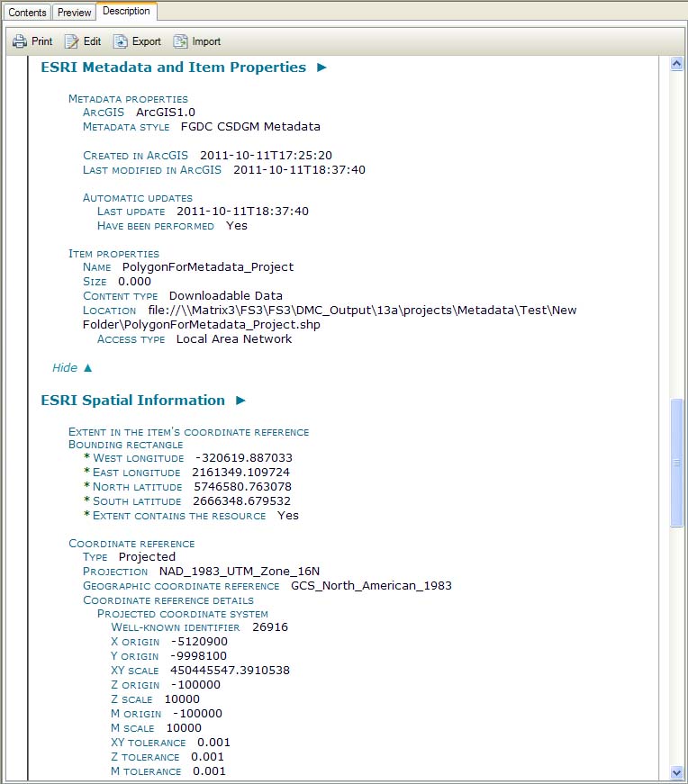Click the file location path text
688x784 pixels.
click(330, 318)
